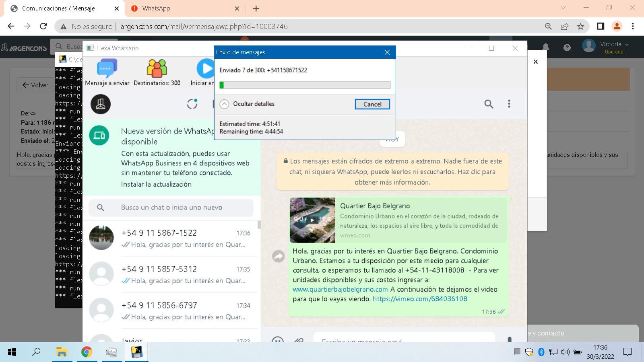Viewport: 644px width, 362px height.
Task: Open Windows notification center icon
Action: coord(627,352)
